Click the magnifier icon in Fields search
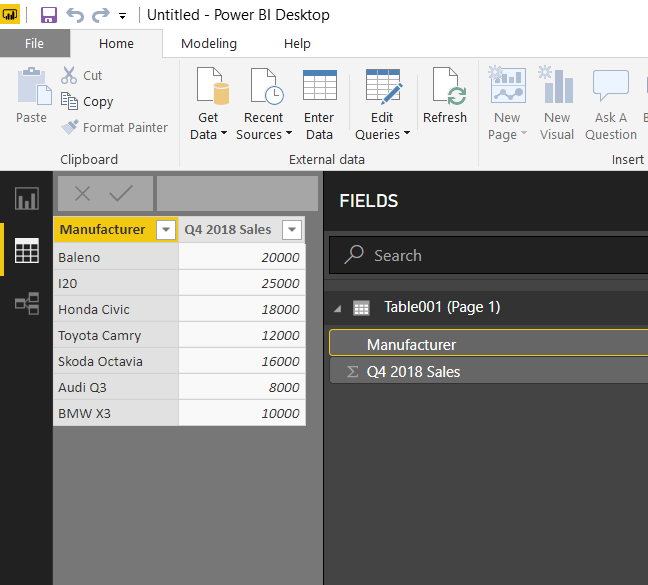Viewport: 648px width, 585px height. point(354,254)
